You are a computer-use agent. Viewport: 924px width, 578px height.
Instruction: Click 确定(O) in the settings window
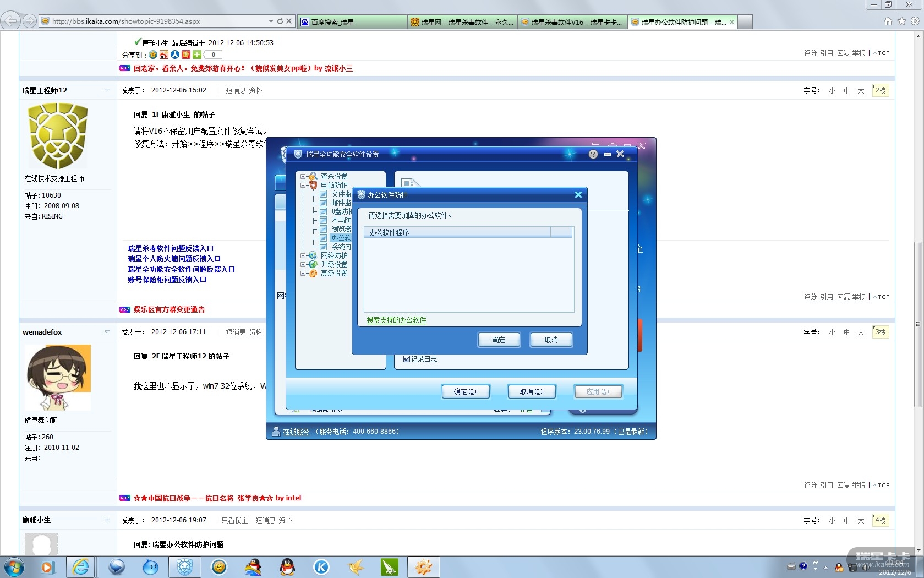[x=465, y=391]
